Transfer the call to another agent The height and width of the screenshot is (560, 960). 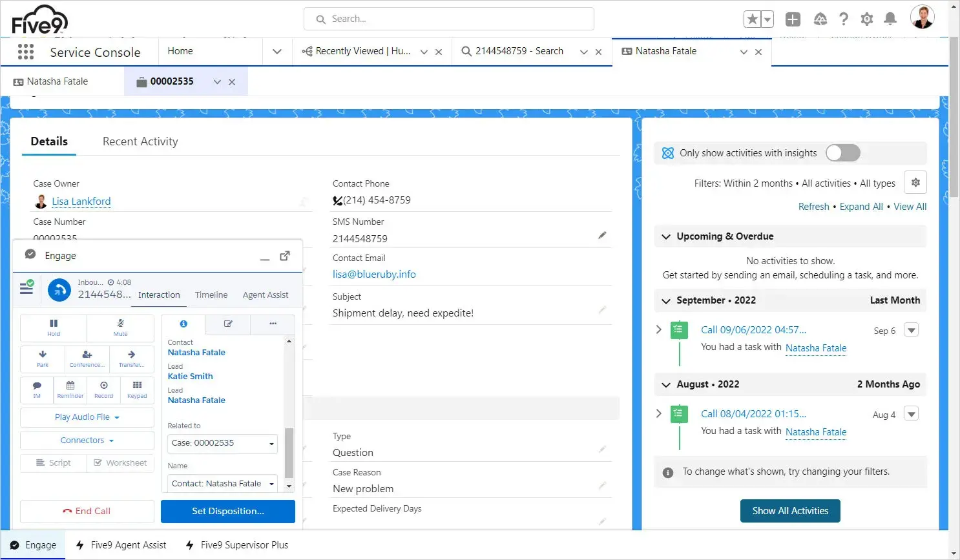[132, 359]
